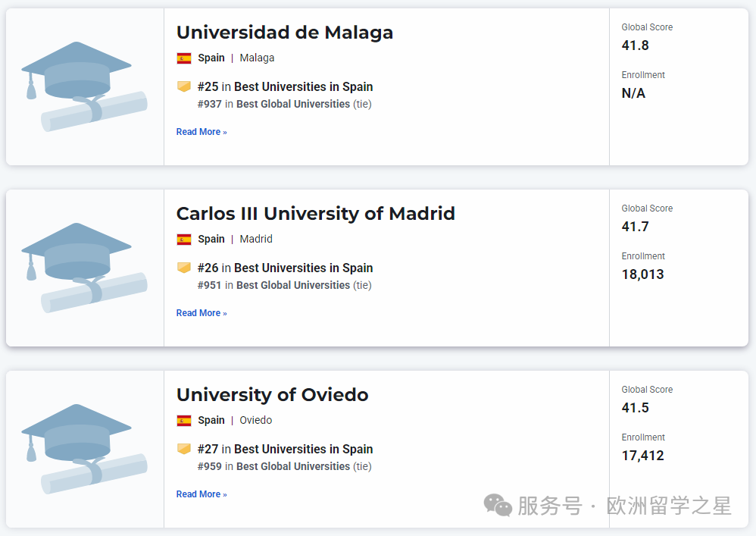Image resolution: width=756 pixels, height=536 pixels.
Task: Click the Spain flag icon beside Oviedo
Action: pos(184,421)
